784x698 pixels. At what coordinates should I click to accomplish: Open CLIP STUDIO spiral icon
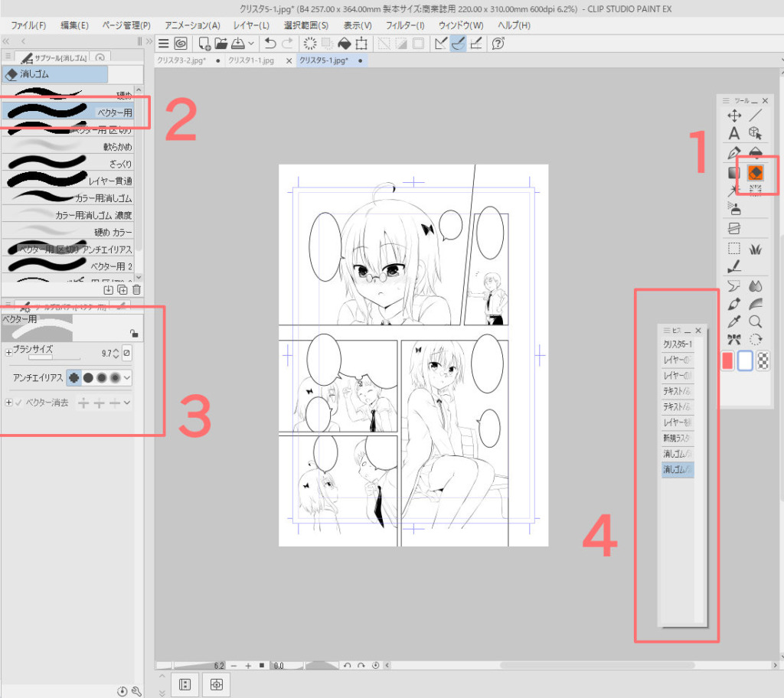181,44
